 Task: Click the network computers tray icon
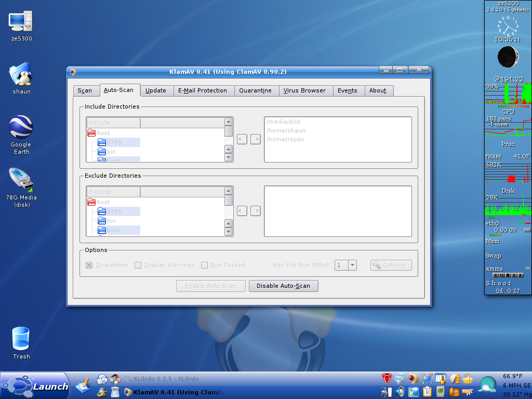400,379
